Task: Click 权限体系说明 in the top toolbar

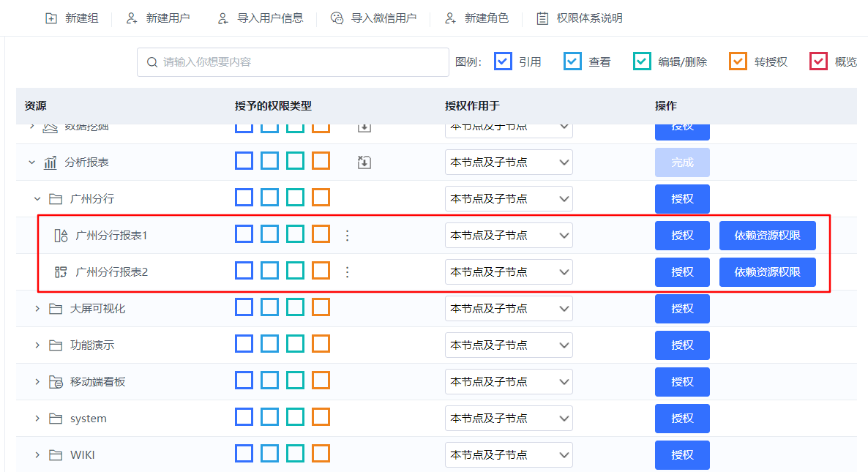Action: click(580, 18)
